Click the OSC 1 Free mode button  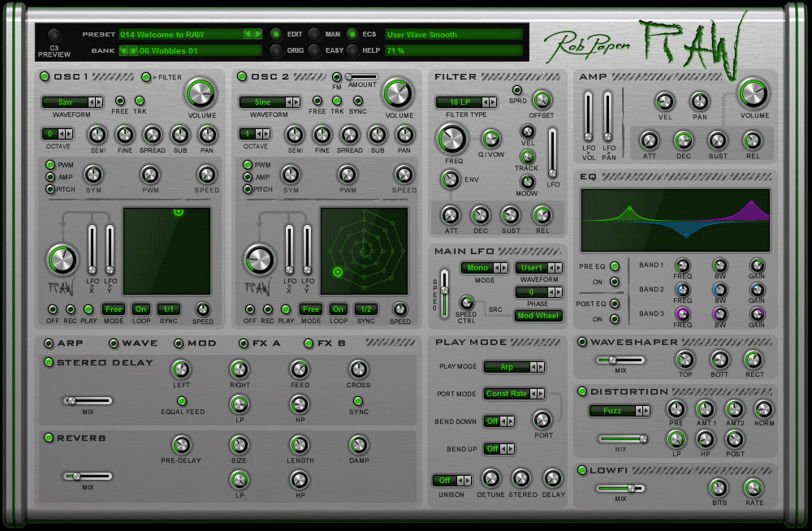[114, 309]
